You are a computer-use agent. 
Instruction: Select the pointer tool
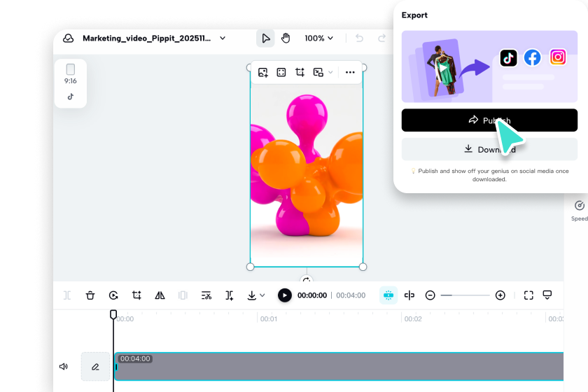pos(265,38)
